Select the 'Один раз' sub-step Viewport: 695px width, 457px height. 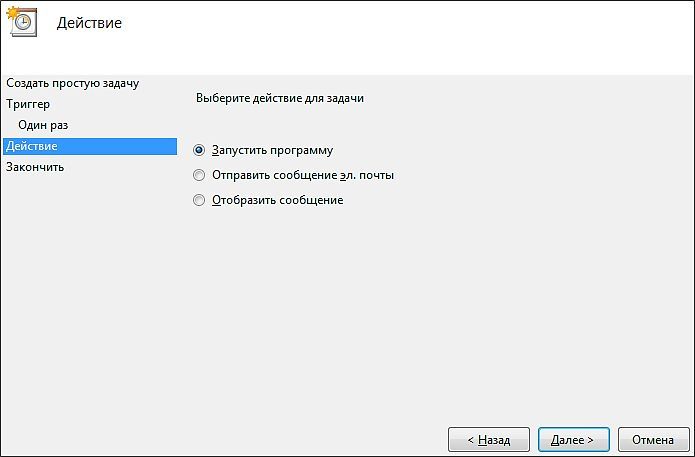[43, 125]
